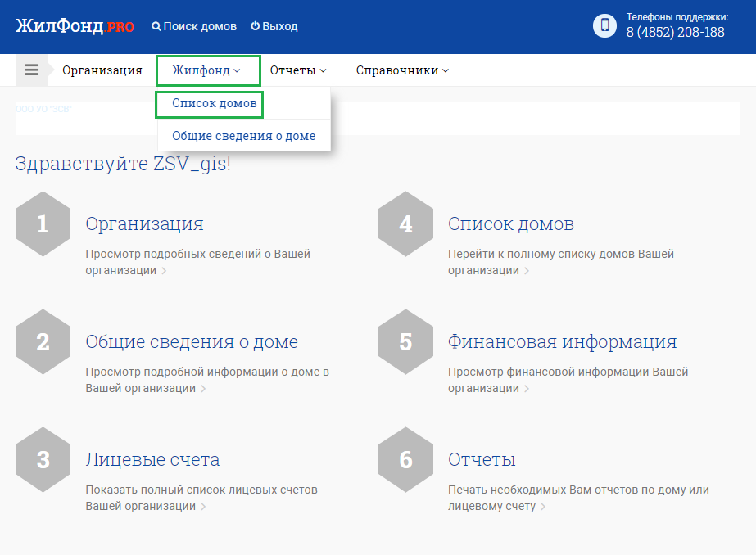Screen dimensions: 756x555
Task: Click the support phone icon
Action: [x=604, y=25]
